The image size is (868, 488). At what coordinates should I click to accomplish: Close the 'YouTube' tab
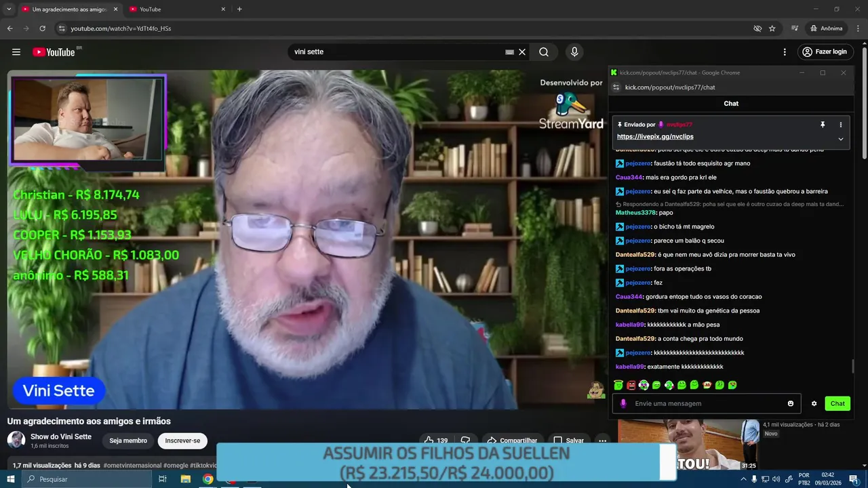pos(223,9)
